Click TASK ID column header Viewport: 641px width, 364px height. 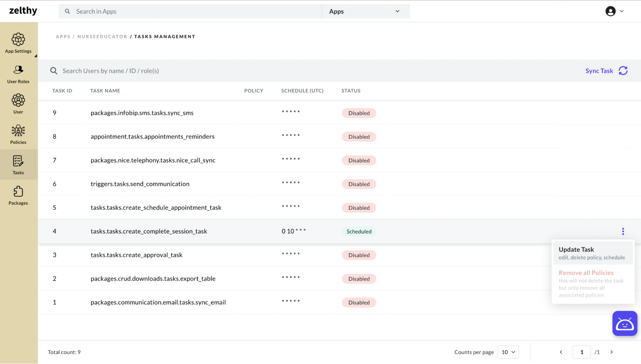62,91
